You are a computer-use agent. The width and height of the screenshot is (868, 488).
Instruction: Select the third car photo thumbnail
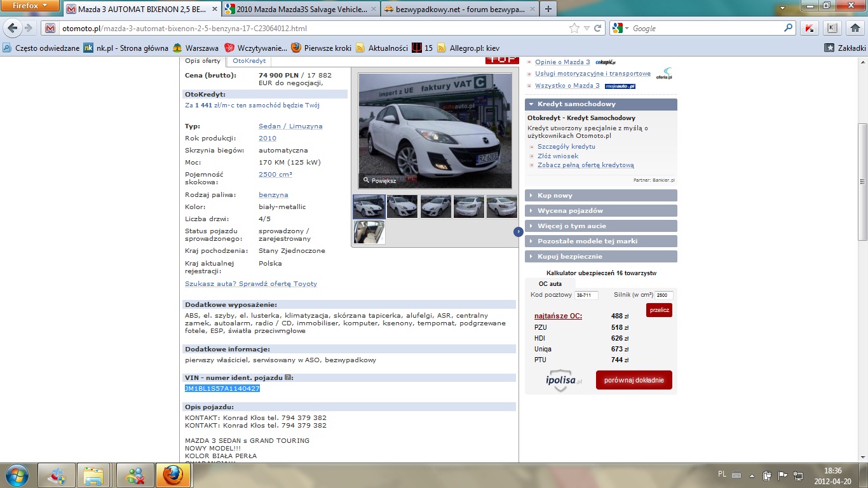436,207
